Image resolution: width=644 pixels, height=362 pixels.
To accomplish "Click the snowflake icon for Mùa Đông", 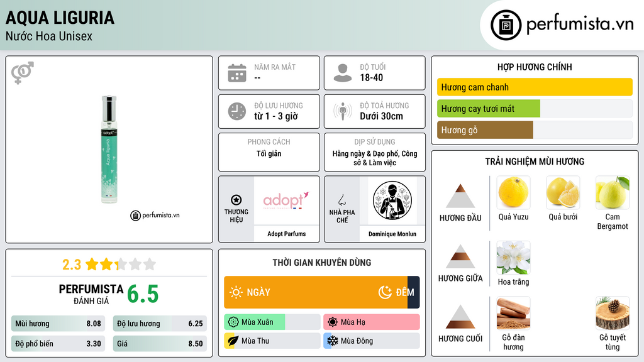I will pos(333,341).
